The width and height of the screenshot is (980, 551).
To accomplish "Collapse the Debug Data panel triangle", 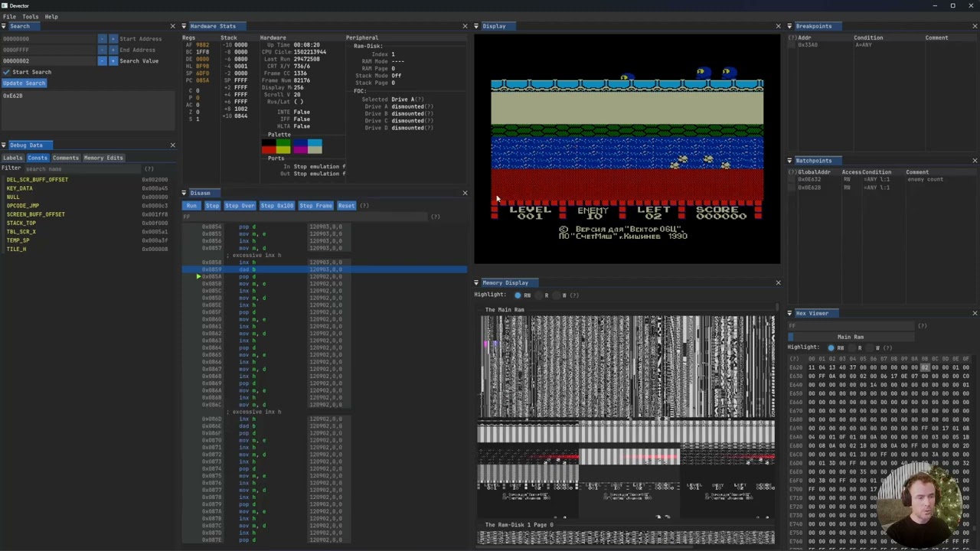I will click(x=4, y=145).
